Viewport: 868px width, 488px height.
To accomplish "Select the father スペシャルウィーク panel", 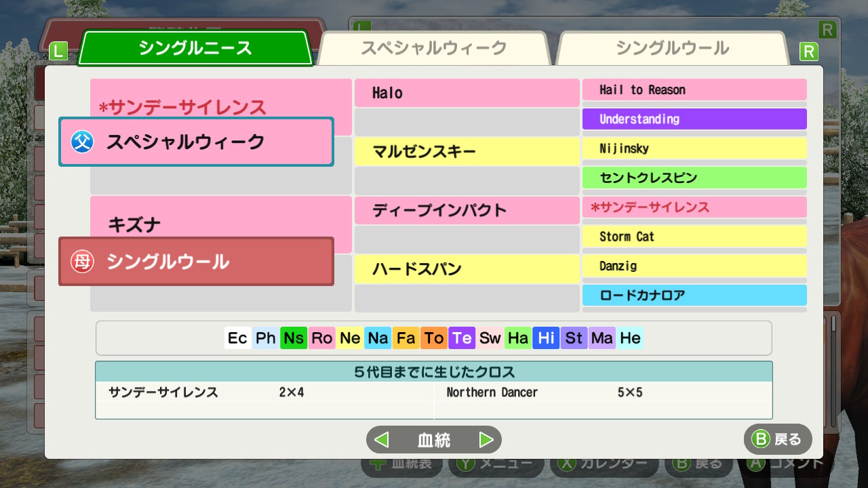I will click(196, 142).
